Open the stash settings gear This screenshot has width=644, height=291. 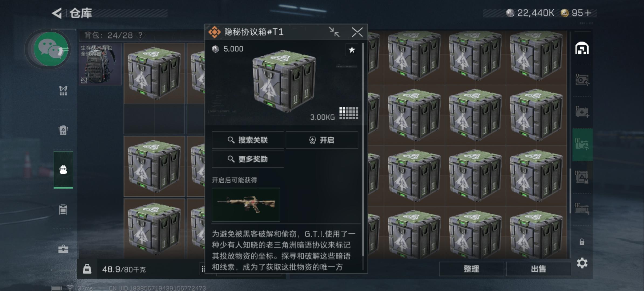(x=582, y=263)
